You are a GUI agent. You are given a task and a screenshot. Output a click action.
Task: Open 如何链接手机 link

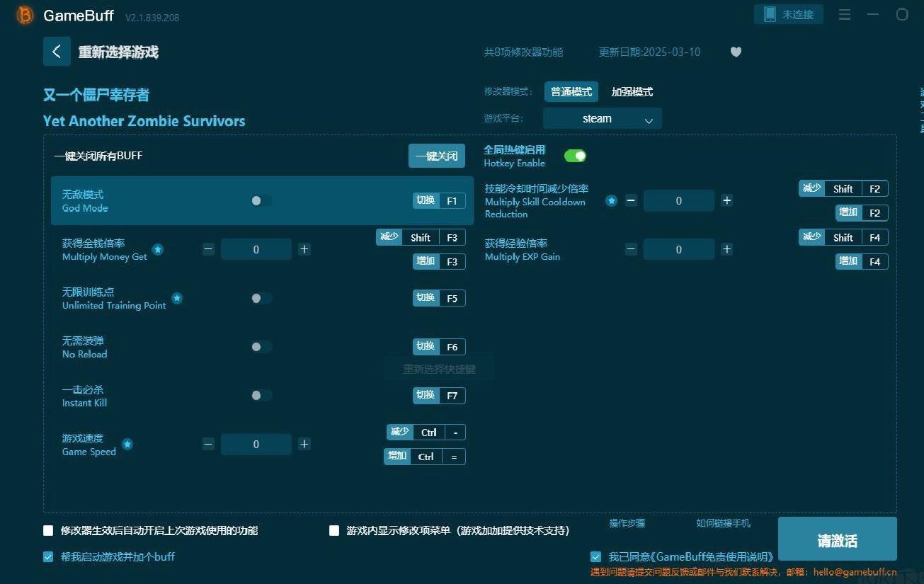click(x=723, y=523)
